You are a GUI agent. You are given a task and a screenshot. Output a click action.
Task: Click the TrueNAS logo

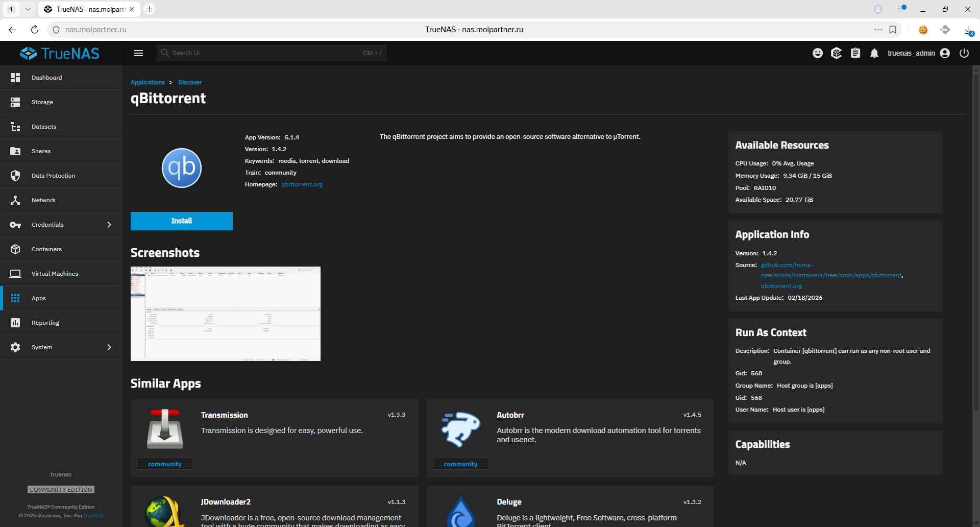(60, 53)
